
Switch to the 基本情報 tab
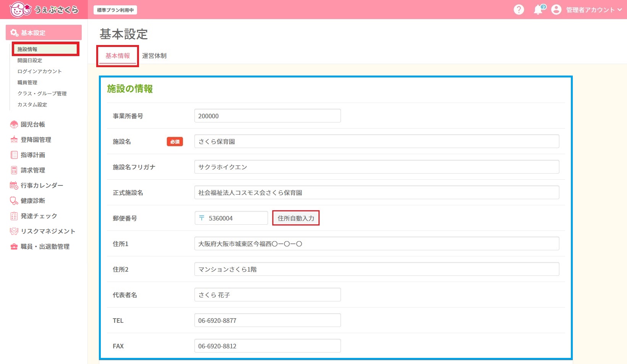(118, 56)
